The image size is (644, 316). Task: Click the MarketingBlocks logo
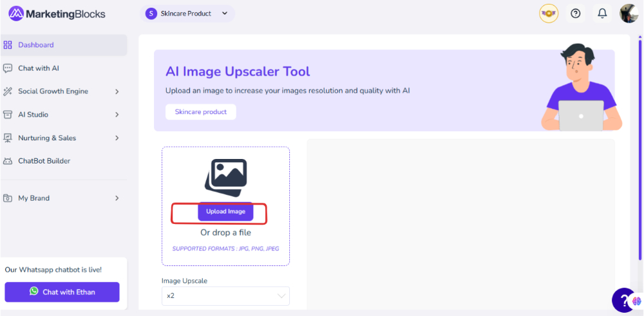[x=57, y=14]
